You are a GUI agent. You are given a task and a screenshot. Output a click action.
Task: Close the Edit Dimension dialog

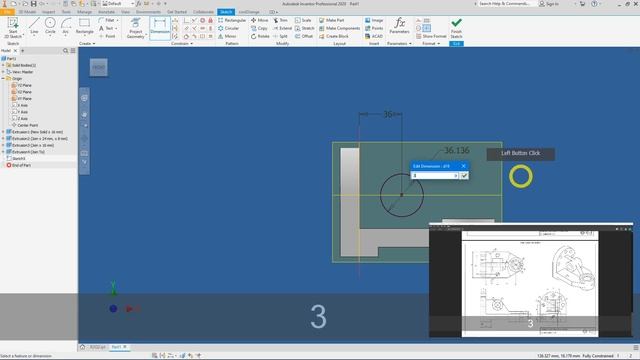(x=463, y=166)
